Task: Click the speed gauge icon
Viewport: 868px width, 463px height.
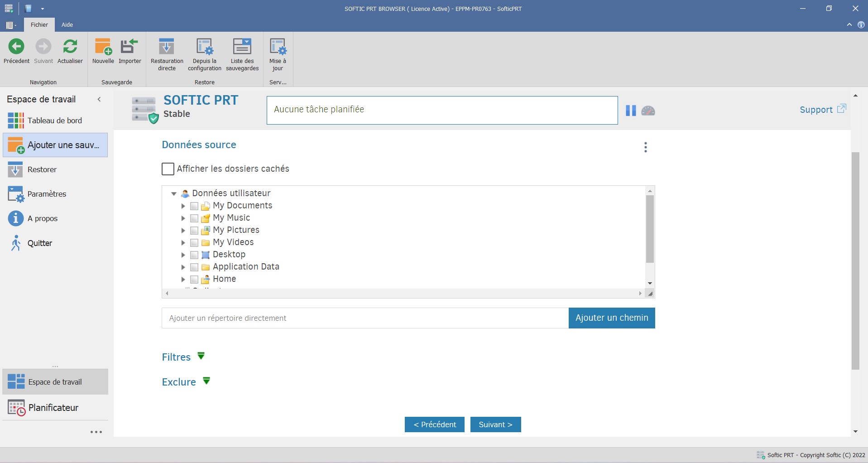Action: point(648,111)
